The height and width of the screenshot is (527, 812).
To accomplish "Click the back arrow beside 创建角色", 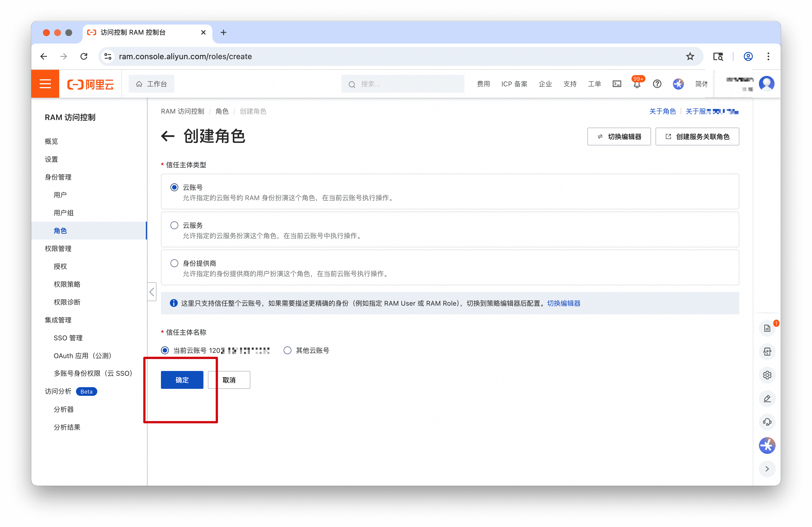I will click(x=168, y=136).
